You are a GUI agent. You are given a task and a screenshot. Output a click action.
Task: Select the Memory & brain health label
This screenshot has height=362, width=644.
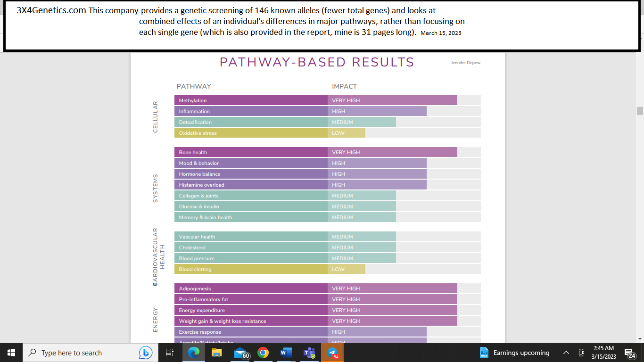(x=205, y=217)
